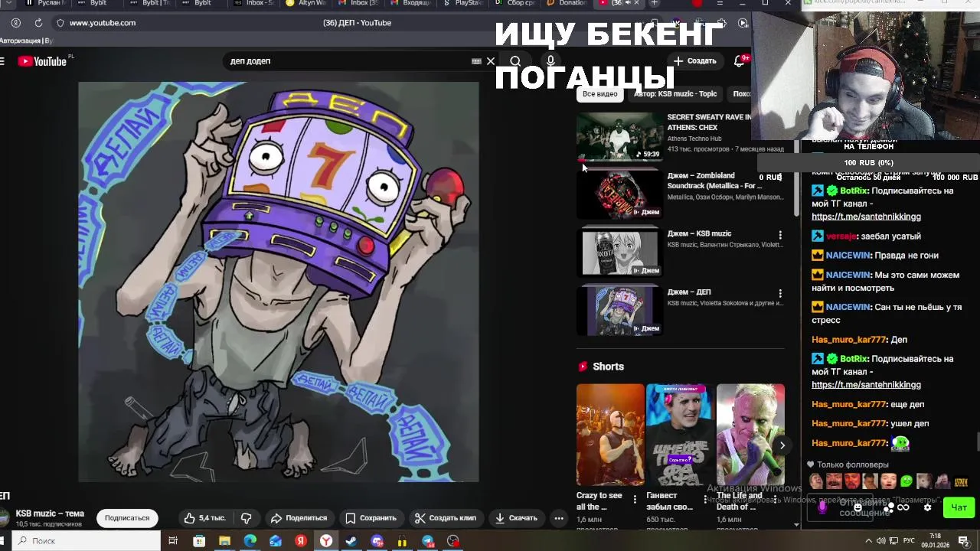Switch the РУС input language

(x=909, y=541)
